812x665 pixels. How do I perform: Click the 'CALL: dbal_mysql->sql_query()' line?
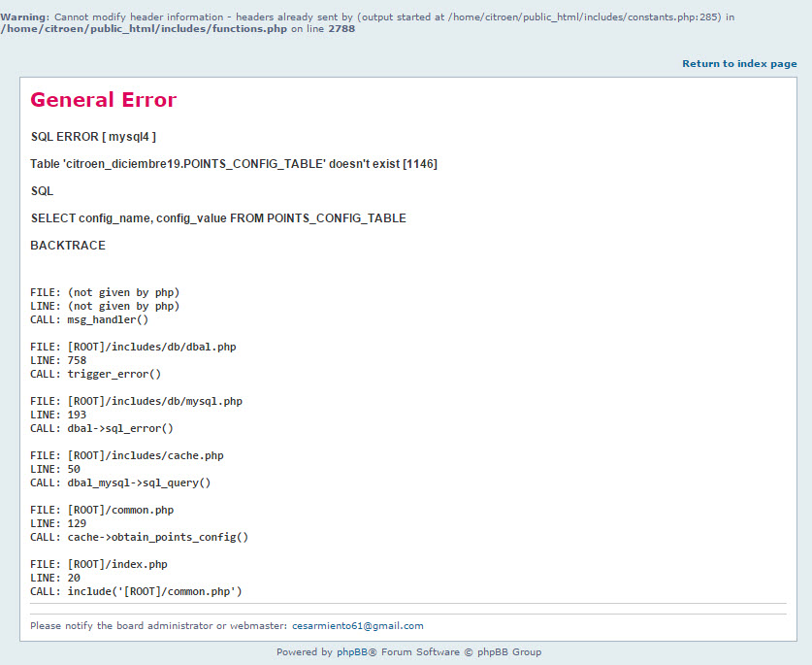pos(120,482)
